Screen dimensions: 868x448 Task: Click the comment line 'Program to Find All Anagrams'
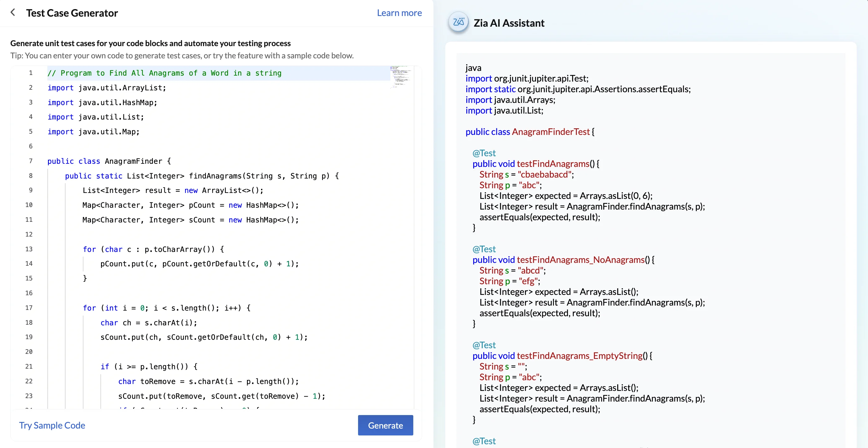[x=164, y=73]
